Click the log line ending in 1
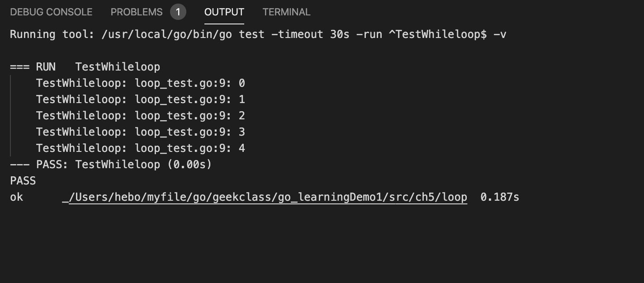The height and width of the screenshot is (283, 644). [141, 99]
